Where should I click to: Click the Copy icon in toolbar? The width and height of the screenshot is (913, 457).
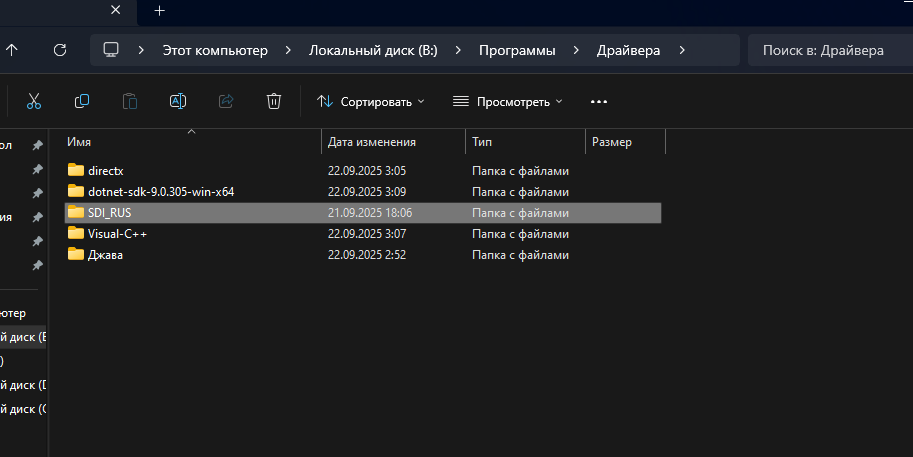click(x=82, y=101)
